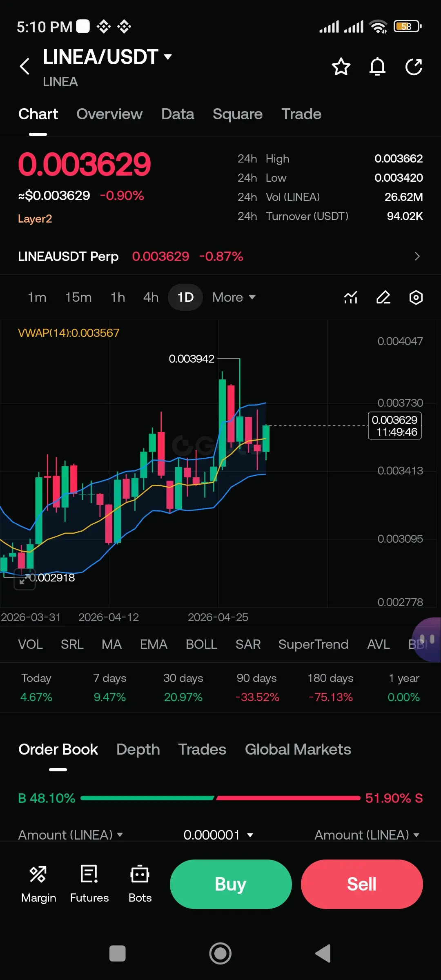Tap the 1 year 0.00% change
Screen dimensions: 441x980
coord(404,687)
